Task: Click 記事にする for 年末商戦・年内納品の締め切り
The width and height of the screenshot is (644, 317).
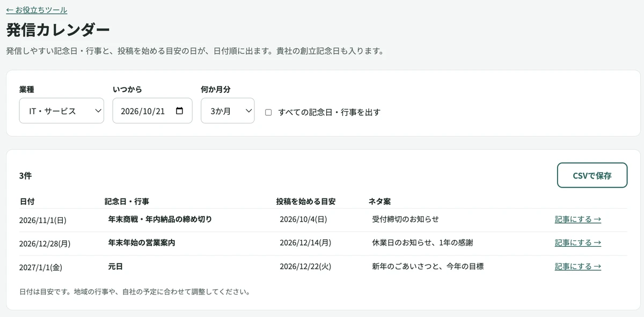Action: click(577, 219)
